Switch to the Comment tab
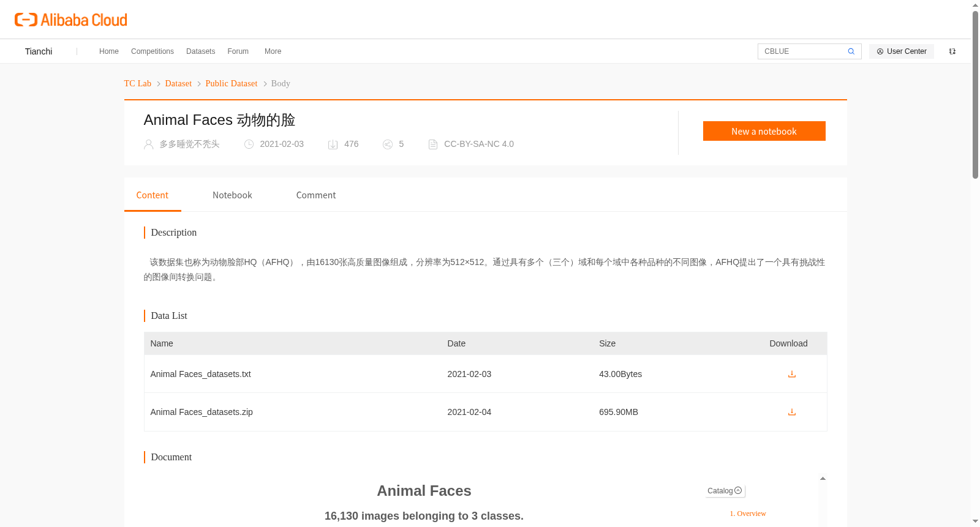 316,195
